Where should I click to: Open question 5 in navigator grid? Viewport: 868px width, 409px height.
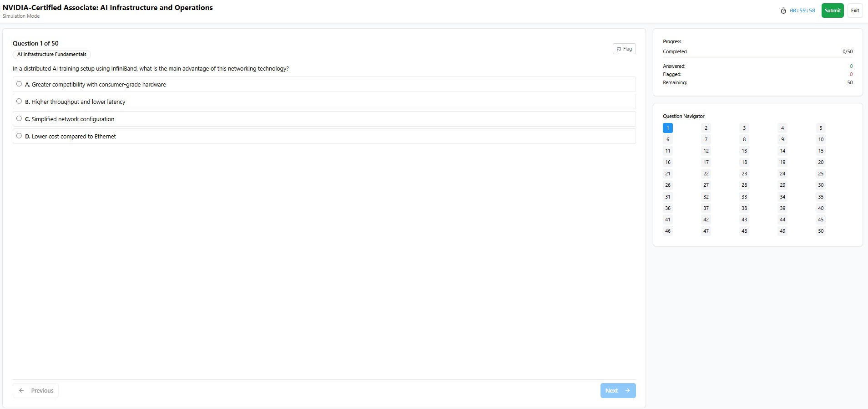click(820, 128)
